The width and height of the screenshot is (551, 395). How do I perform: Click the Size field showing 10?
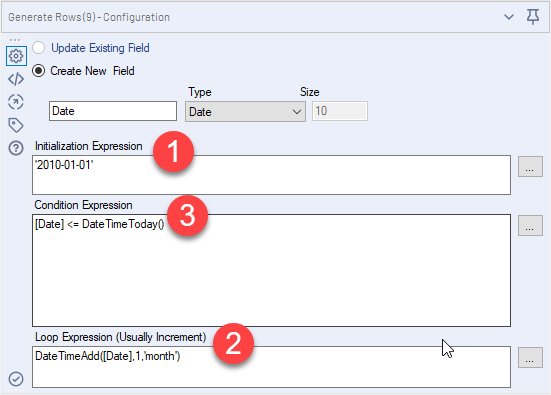click(340, 111)
